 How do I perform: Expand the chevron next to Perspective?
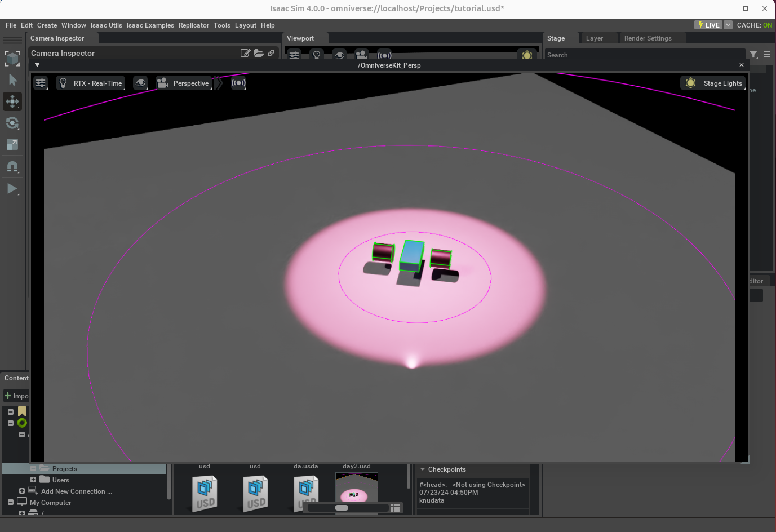219,83
